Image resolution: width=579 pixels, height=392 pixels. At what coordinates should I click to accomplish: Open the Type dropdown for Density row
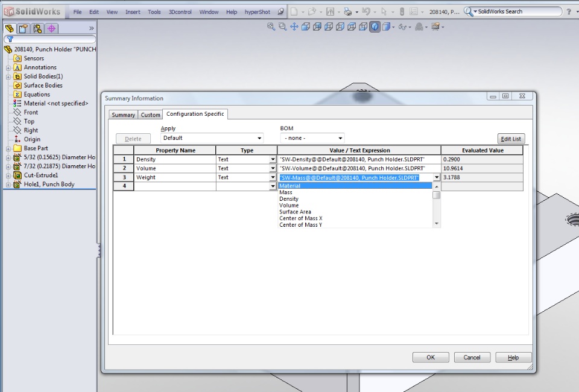pos(273,159)
